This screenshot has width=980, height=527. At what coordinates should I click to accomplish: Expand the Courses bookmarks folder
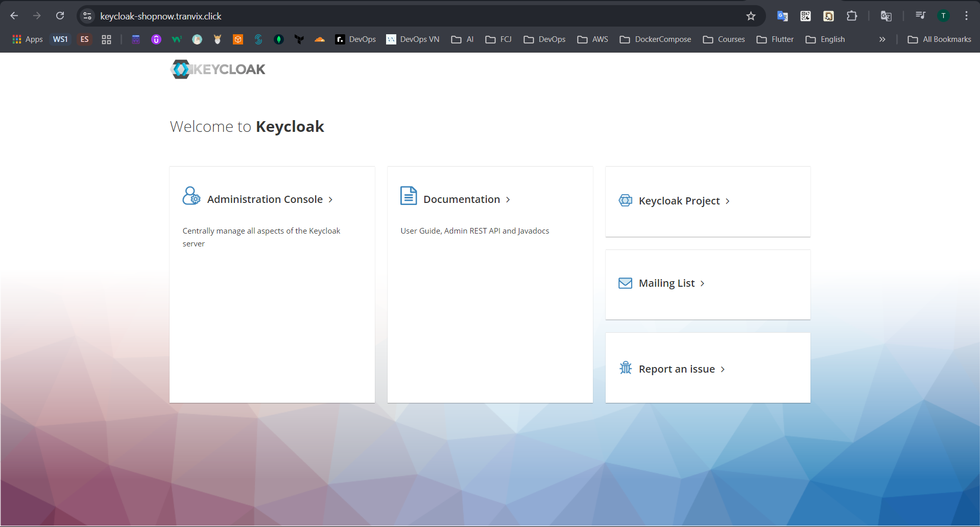point(724,39)
